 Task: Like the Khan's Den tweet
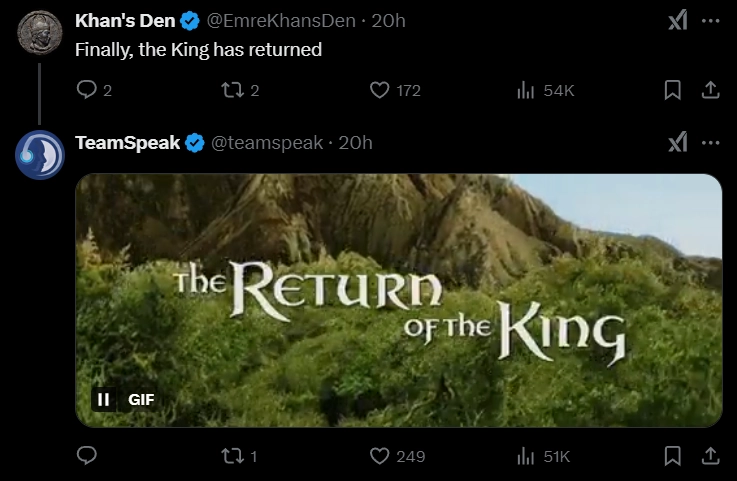pos(379,90)
